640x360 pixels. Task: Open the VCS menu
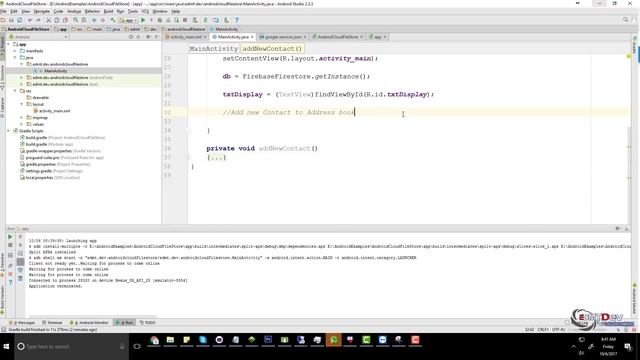pyautogui.click(x=145, y=11)
